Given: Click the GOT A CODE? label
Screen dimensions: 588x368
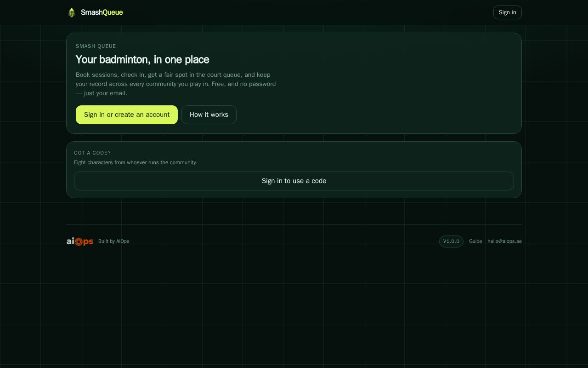Looking at the screenshot, I should [92, 153].
